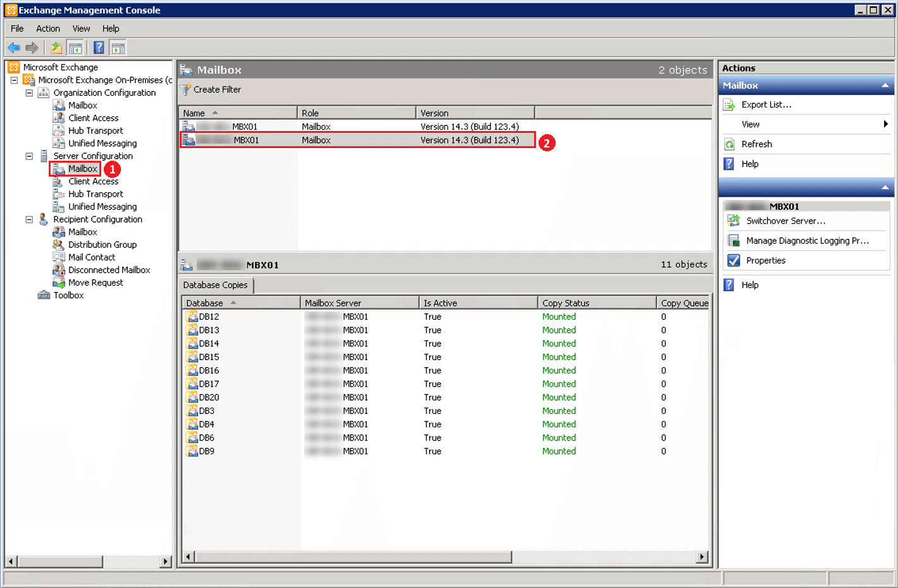
Task: Click Refresh in Actions pane
Action: [757, 144]
